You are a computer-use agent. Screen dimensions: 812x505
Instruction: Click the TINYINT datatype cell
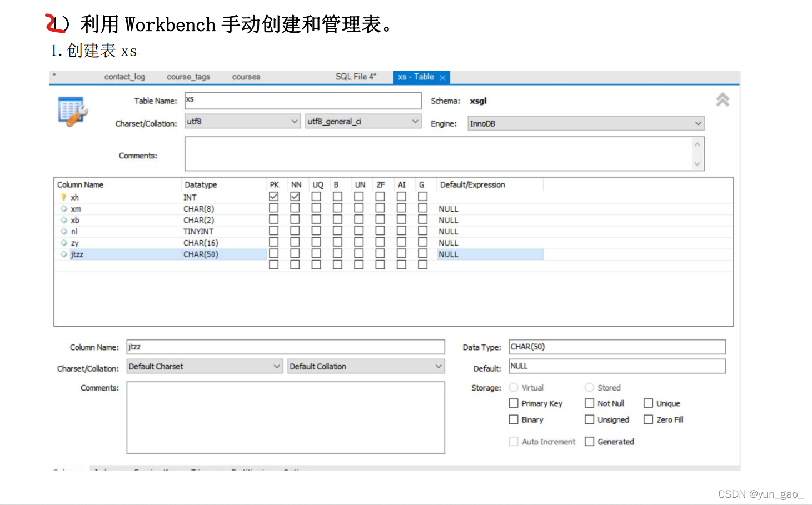[198, 232]
